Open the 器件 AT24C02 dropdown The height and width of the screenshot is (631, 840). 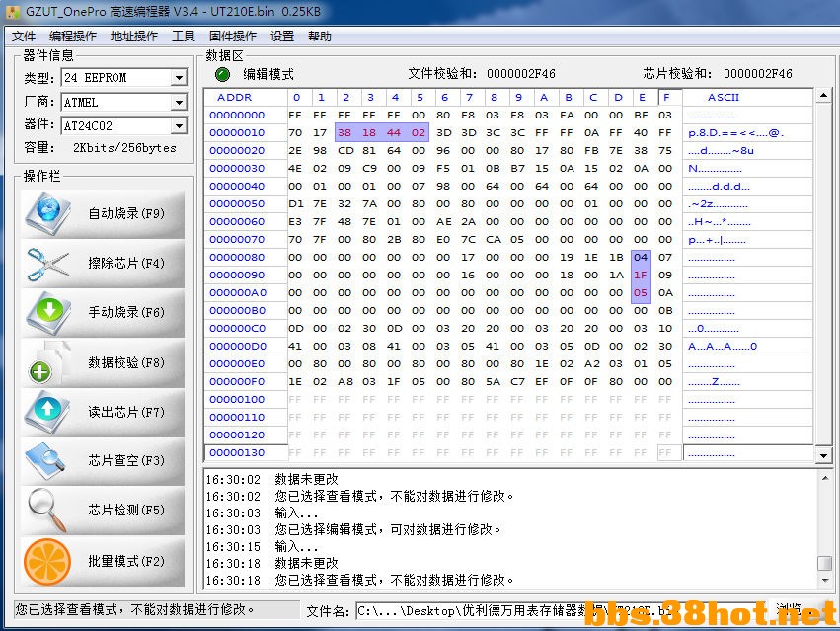click(179, 126)
